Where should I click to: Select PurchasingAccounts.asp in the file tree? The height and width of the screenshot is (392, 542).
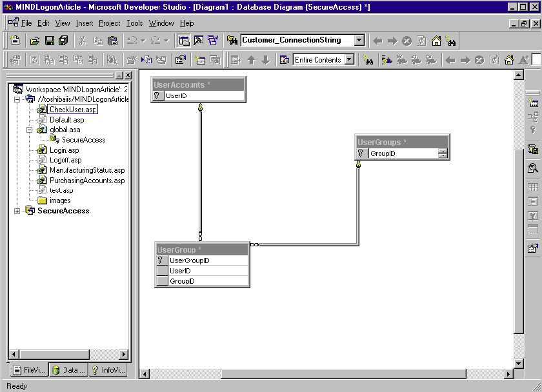click(86, 181)
